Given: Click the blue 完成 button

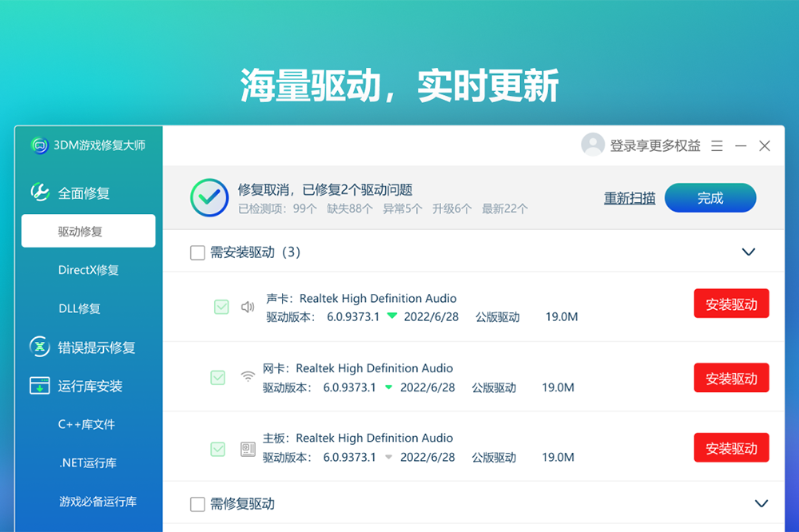Looking at the screenshot, I should point(710,198).
